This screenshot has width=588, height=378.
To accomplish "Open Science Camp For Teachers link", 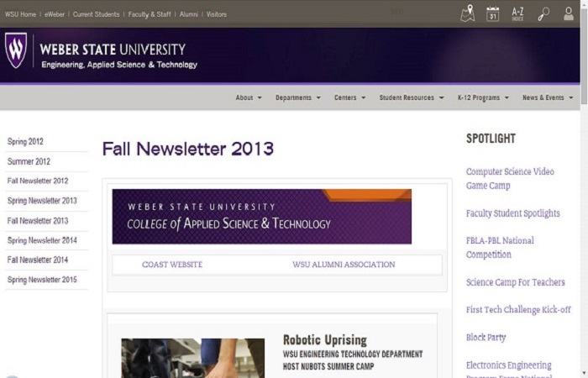I will pos(515,282).
